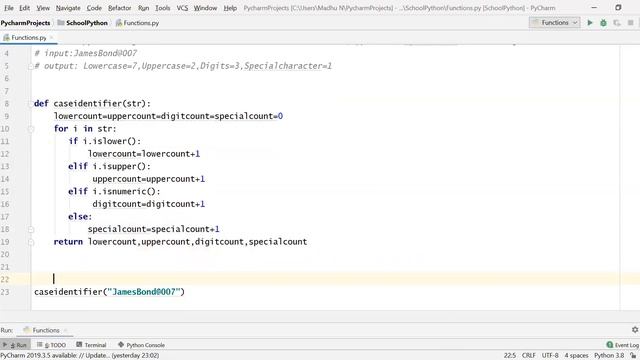Viewport: 640px width, 360px height.
Task: Open the VCS menu
Action: 182,8
